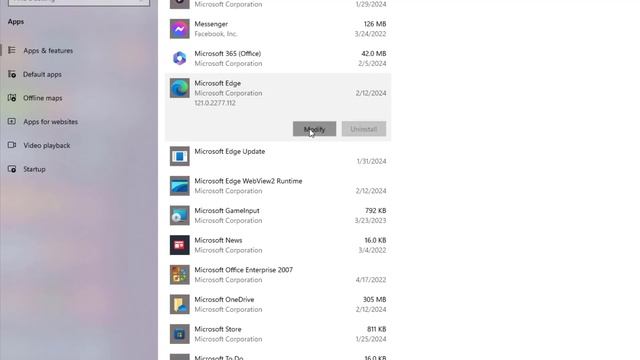The width and height of the screenshot is (640, 360).
Task: Open Apps & features sidebar icon
Action: pyautogui.click(x=12, y=50)
